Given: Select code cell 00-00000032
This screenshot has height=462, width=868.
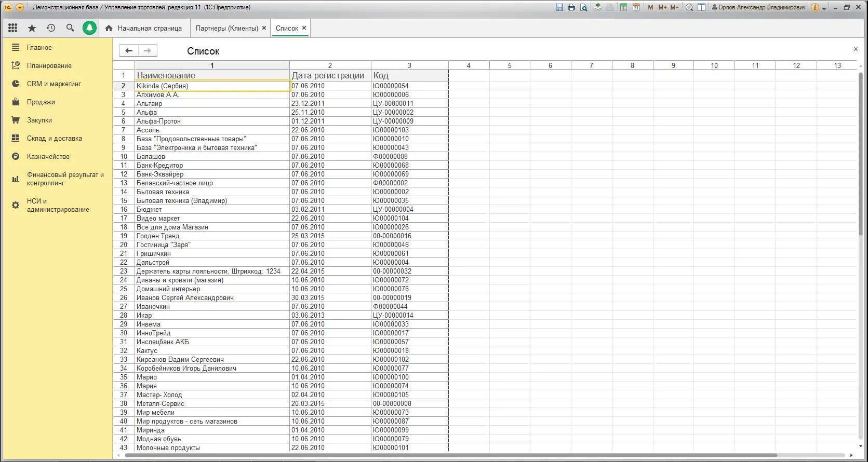Looking at the screenshot, I should (409, 271).
